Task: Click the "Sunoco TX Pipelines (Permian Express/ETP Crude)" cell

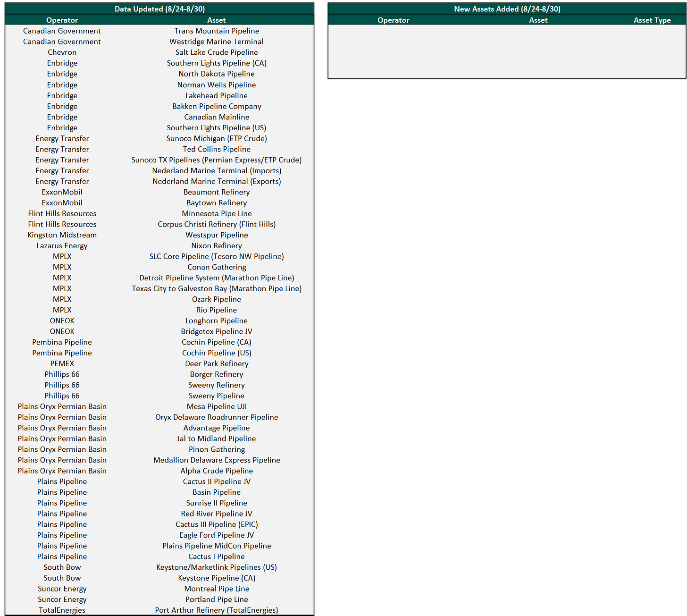Action: (x=217, y=160)
